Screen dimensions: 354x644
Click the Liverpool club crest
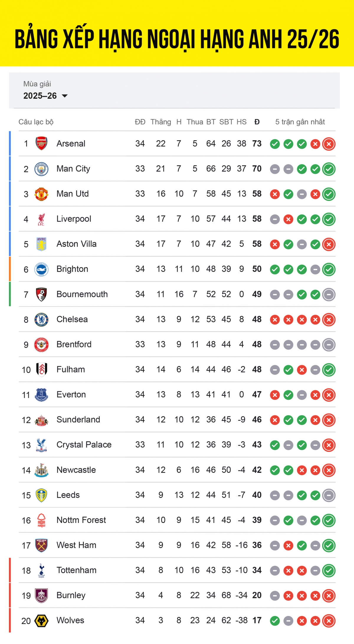[x=41, y=219]
